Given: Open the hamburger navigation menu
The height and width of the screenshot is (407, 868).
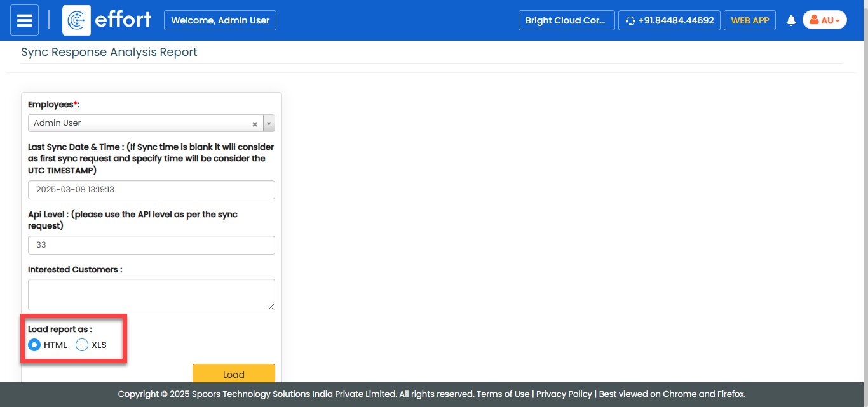Looking at the screenshot, I should click(24, 20).
